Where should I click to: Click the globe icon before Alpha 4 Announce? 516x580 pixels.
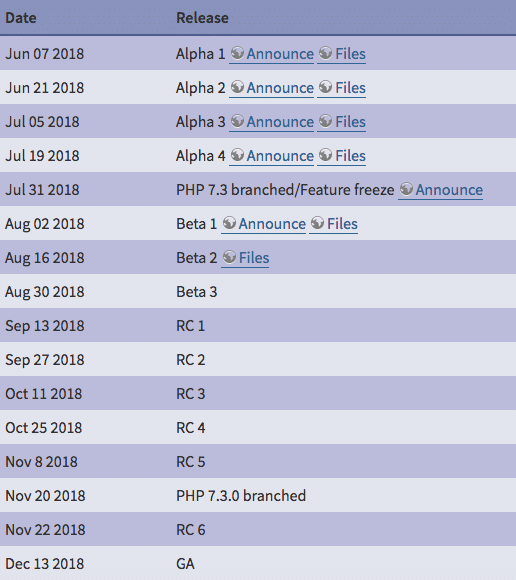click(x=237, y=155)
